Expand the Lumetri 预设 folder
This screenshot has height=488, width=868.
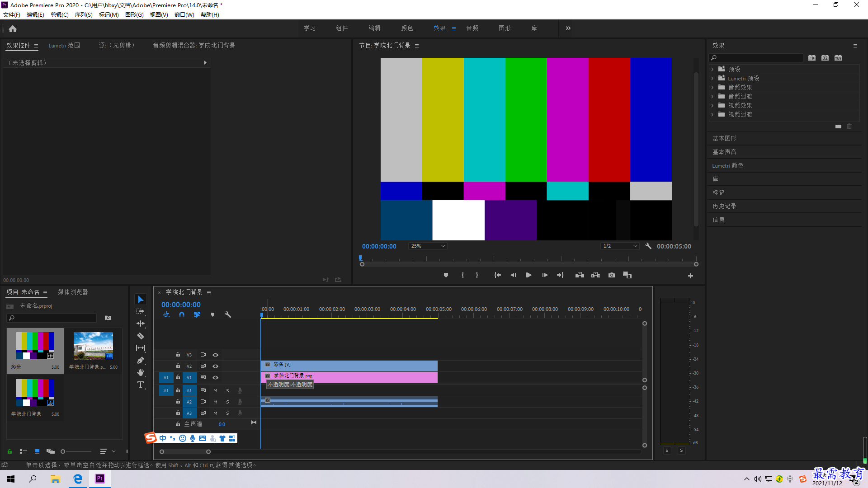click(712, 78)
